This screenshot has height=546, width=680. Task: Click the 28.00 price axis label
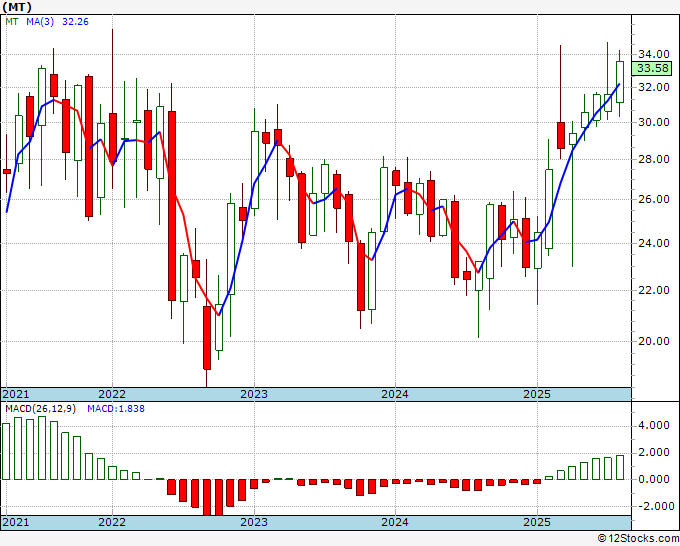tap(653, 159)
